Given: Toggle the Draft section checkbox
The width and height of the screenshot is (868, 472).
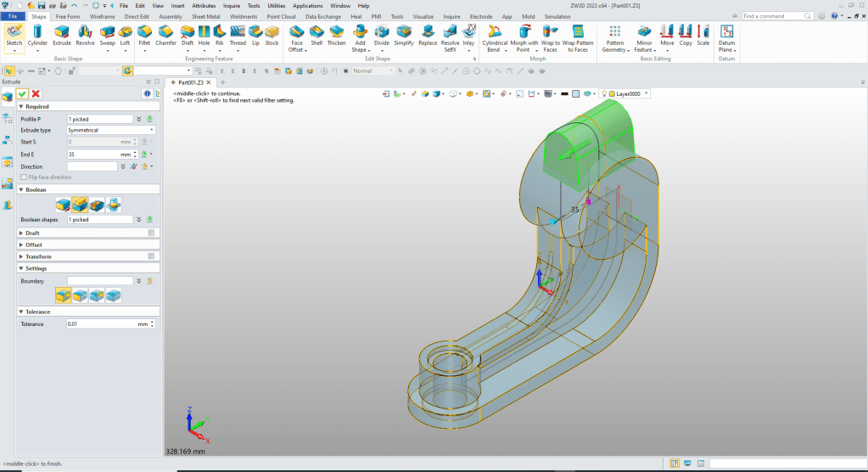Looking at the screenshot, I should coord(150,233).
